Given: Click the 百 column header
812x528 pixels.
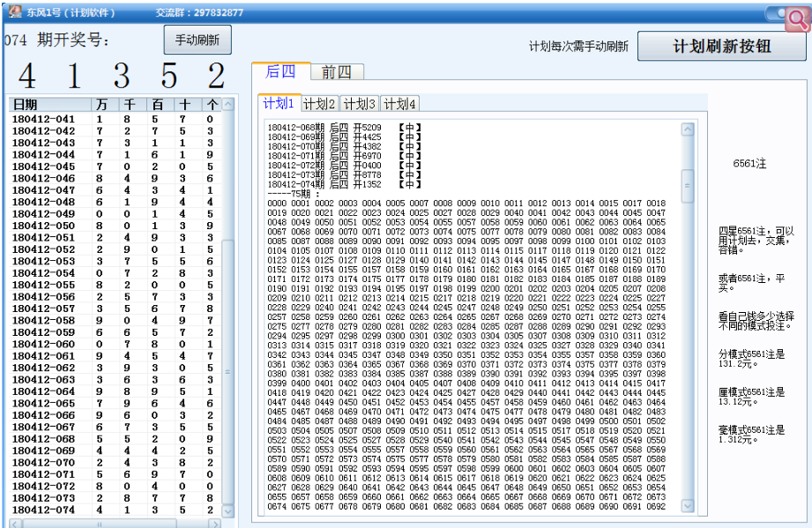Looking at the screenshot, I should [x=156, y=105].
